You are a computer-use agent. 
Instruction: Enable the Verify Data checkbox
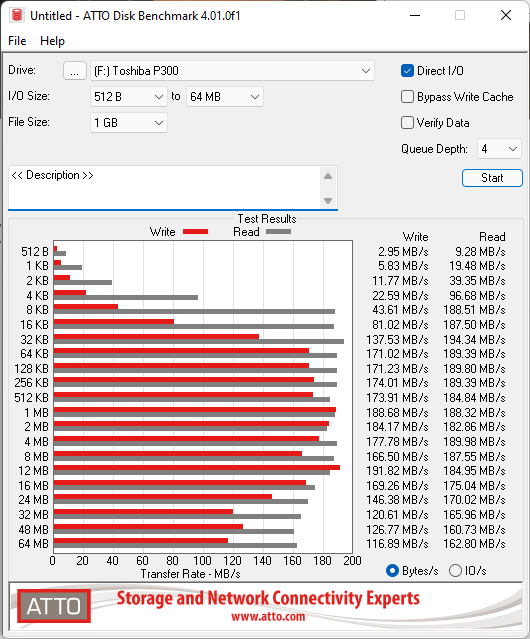[x=407, y=123]
